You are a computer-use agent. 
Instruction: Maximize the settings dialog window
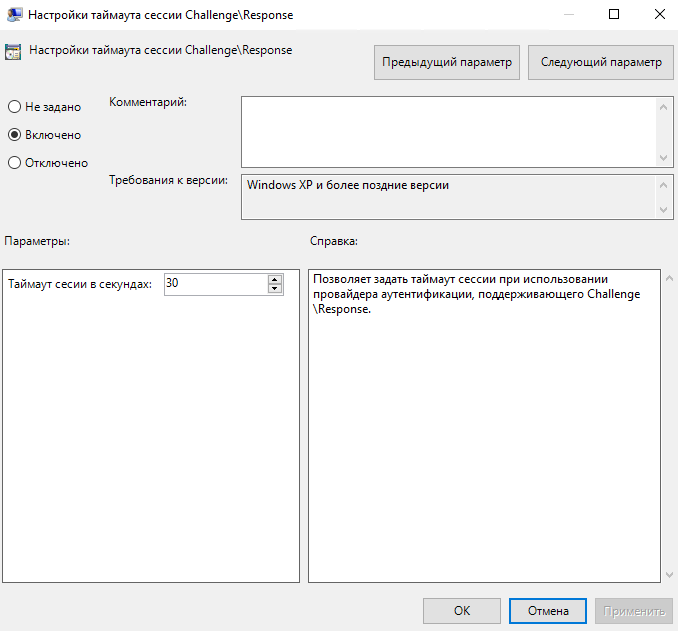tap(614, 15)
